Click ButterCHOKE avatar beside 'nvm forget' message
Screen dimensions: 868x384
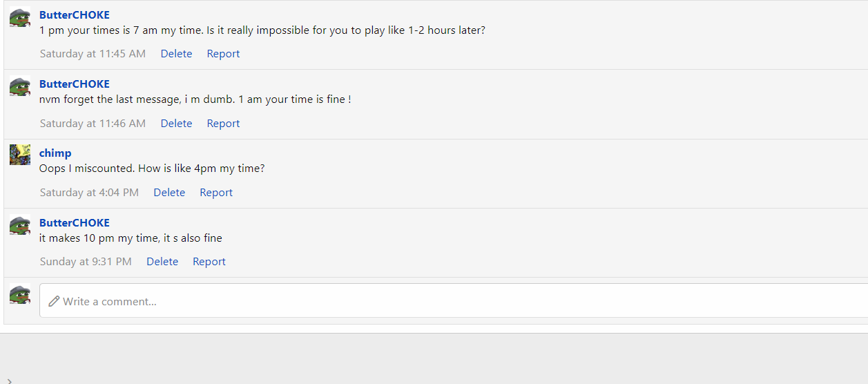coord(20,86)
